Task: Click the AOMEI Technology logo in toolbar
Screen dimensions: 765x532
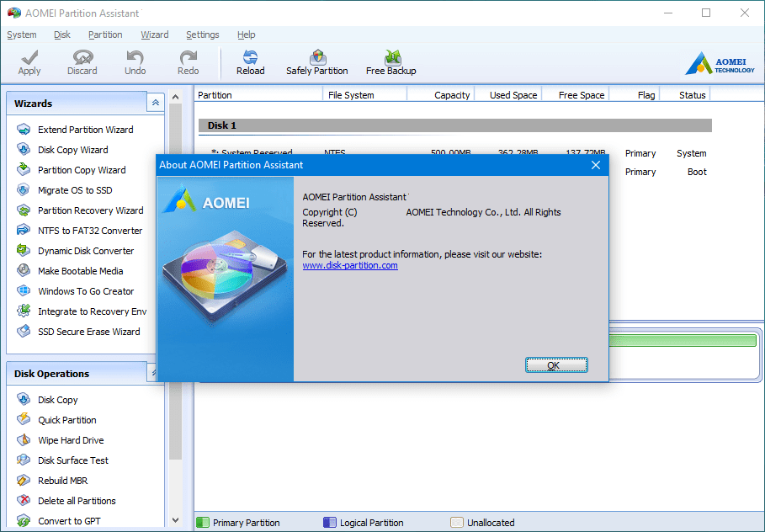Action: coord(720,64)
